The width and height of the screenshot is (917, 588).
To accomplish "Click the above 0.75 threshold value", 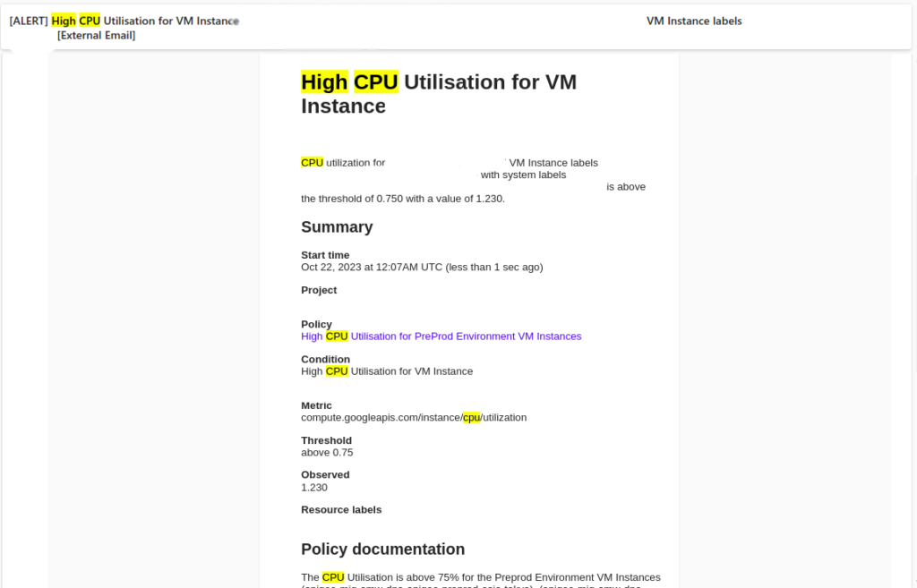I will (327, 453).
